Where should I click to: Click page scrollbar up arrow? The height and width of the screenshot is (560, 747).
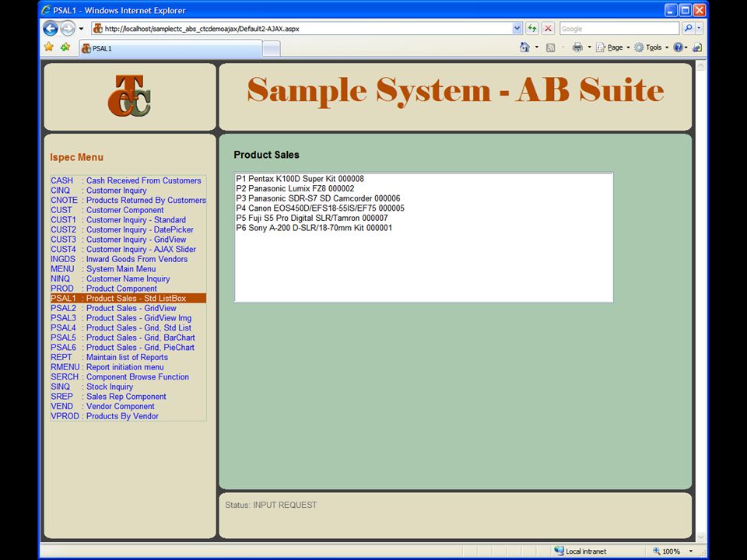tap(700, 67)
